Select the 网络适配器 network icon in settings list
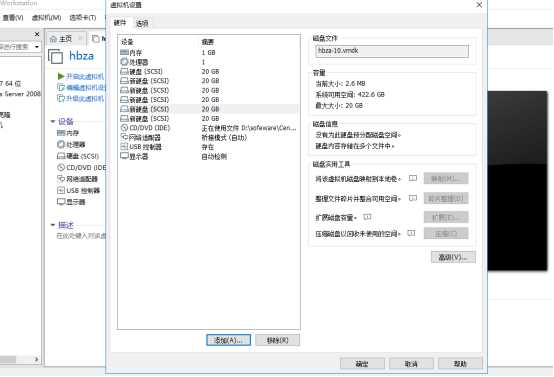 click(x=124, y=137)
